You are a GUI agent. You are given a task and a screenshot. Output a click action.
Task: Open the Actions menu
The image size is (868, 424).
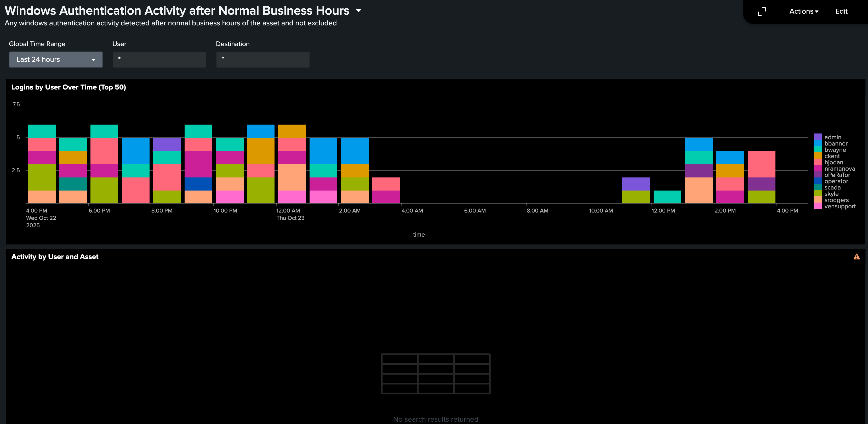pos(804,12)
